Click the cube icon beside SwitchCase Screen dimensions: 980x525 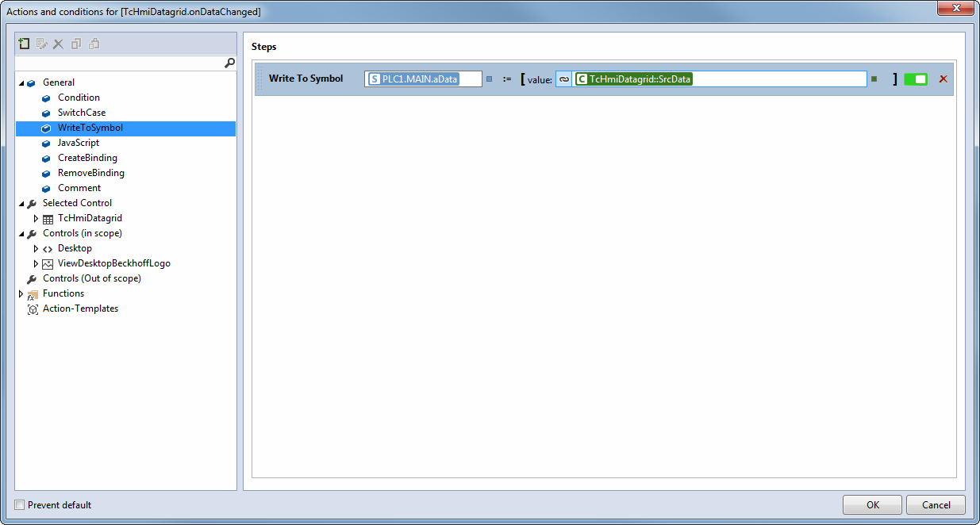click(46, 113)
